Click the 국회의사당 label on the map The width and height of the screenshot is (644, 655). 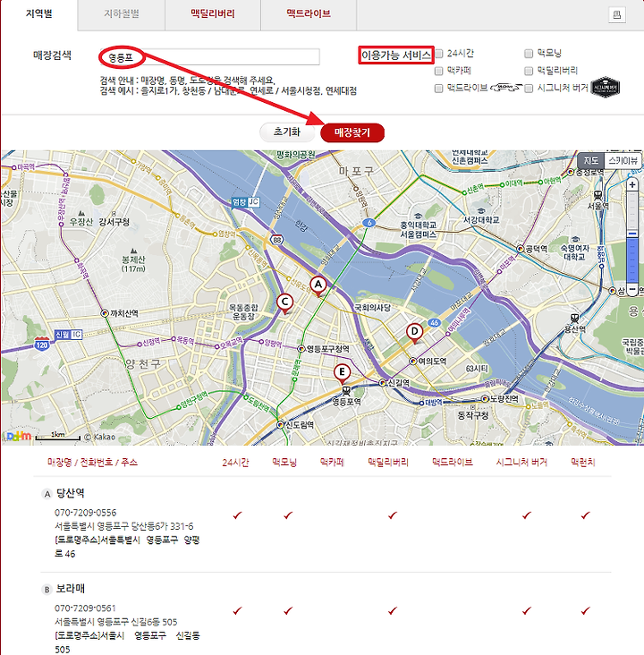[372, 308]
